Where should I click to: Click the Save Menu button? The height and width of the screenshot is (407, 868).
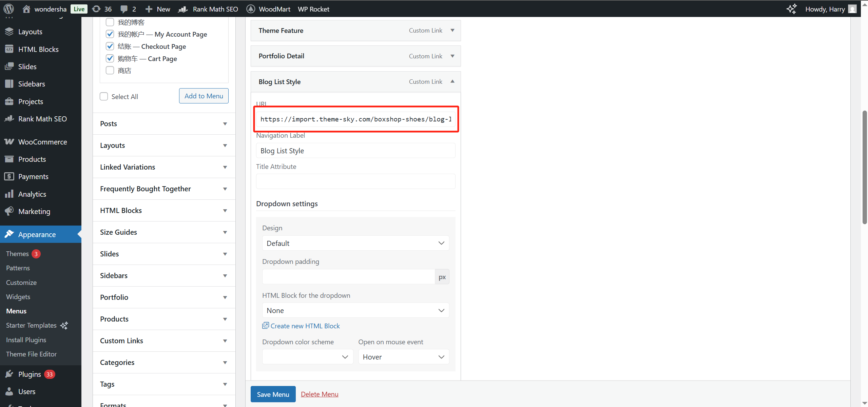273,394
